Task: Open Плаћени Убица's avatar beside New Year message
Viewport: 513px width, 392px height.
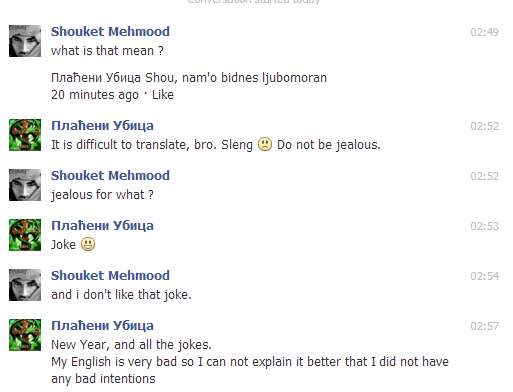Action: [x=25, y=335]
